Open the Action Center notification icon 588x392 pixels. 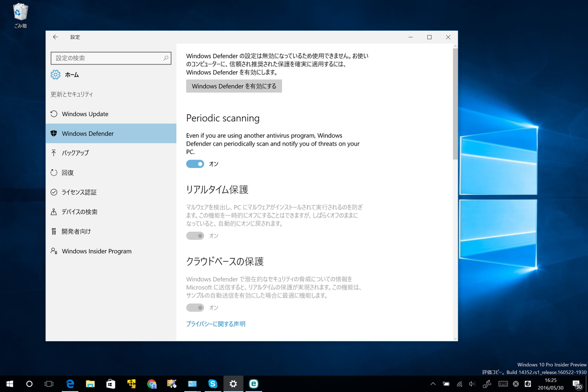[x=577, y=384]
